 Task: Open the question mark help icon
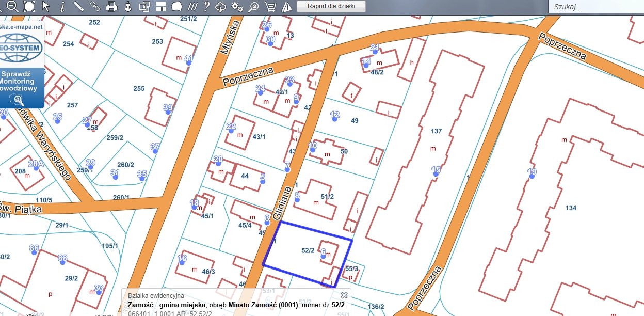tap(206, 7)
